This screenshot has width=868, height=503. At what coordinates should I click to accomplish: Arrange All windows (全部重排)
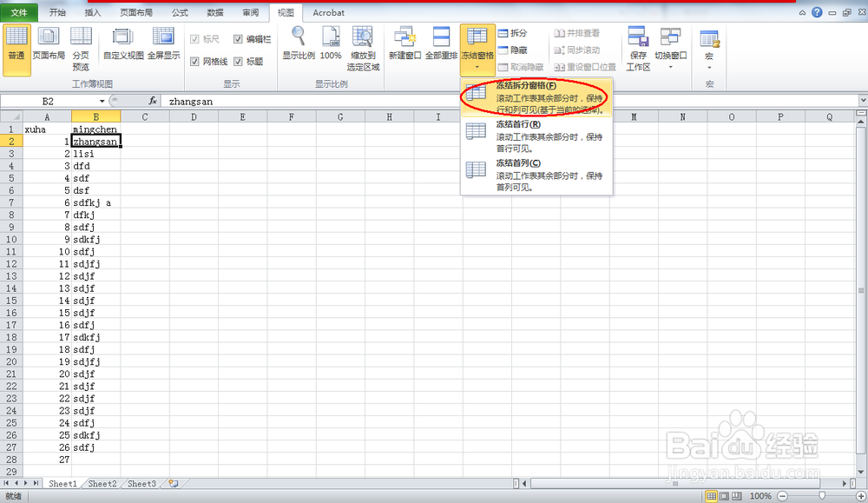441,43
